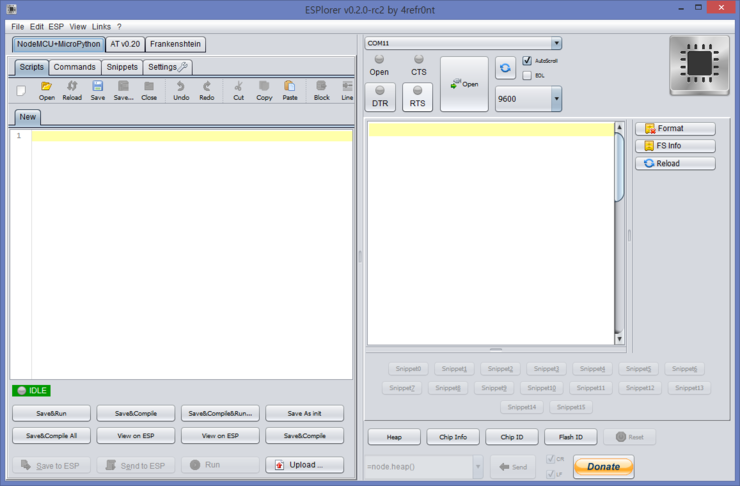The height and width of the screenshot is (486, 740).
Task: Toggle the DTR line button
Action: 380,97
